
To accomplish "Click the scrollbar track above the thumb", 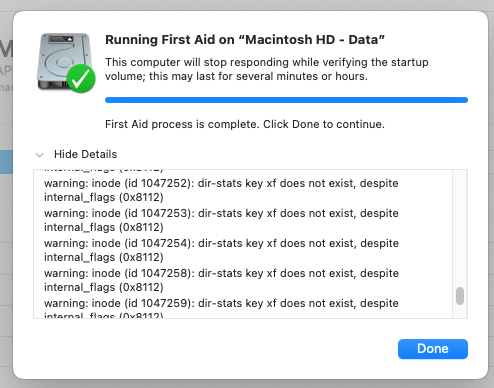I will [x=460, y=228].
